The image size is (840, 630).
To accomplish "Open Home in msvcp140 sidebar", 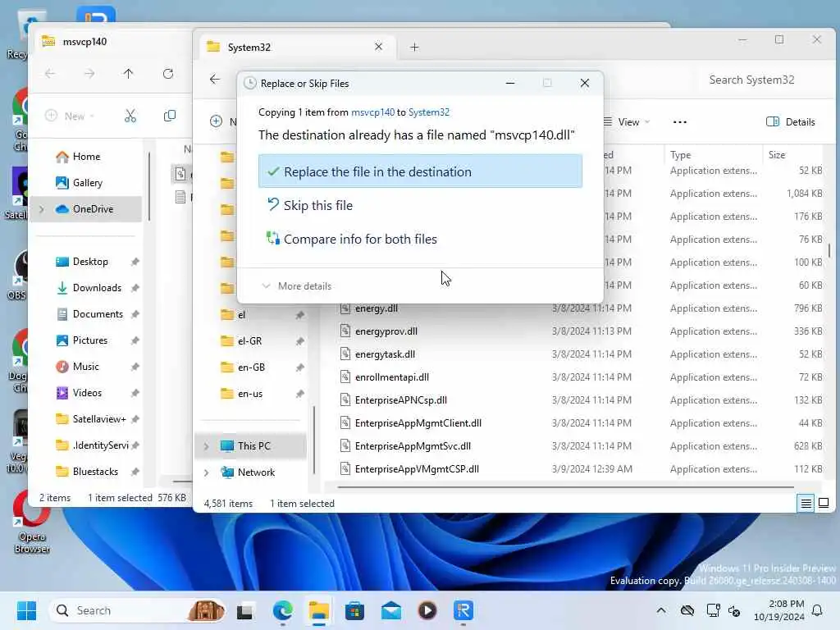I will (85, 157).
